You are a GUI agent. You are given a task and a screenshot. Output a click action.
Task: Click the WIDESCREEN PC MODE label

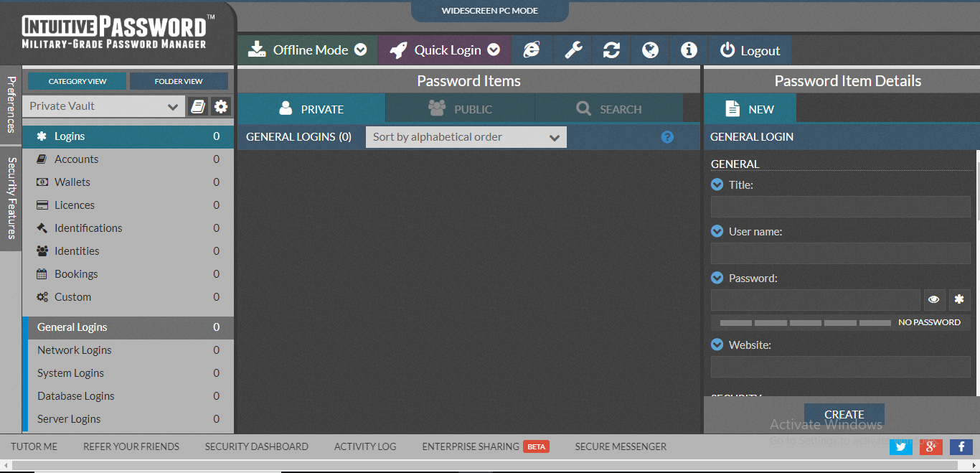coord(490,11)
